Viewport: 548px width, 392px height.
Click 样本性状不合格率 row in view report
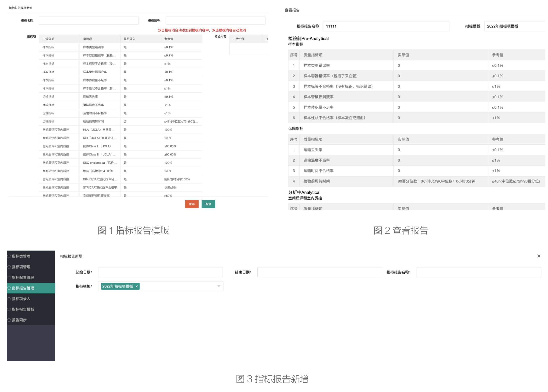tap(417, 118)
